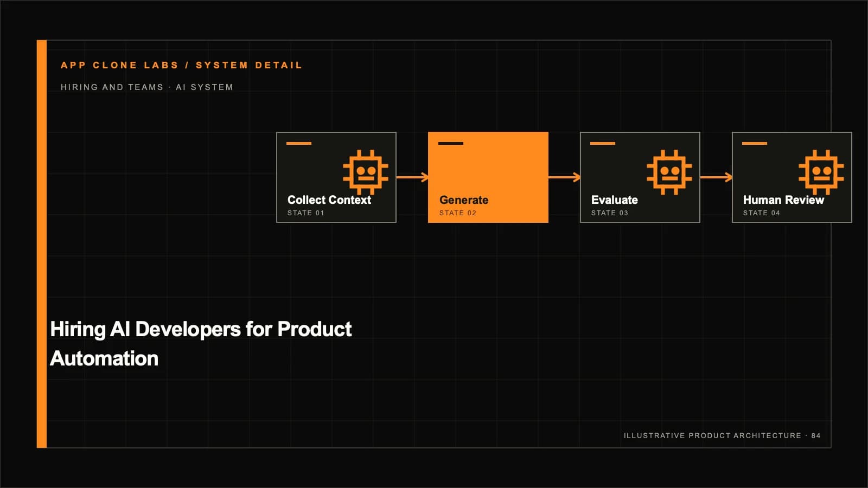Click the App Clone Labs / System Detail header
This screenshot has width=868, height=488.
click(181, 65)
